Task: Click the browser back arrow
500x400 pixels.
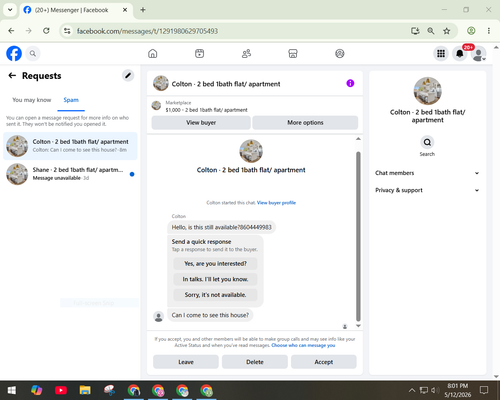Action: tap(11, 31)
